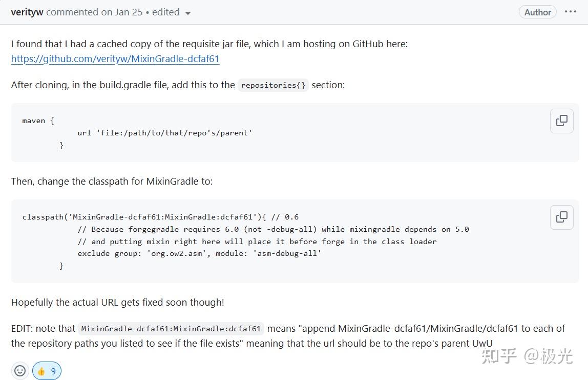Open the comment options ellipsis menu
Screen dimensions: 588x380
(x=571, y=12)
